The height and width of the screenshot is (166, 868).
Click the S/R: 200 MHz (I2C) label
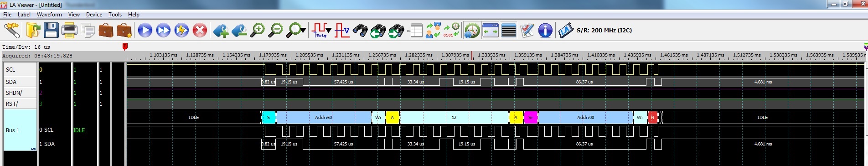pos(604,31)
